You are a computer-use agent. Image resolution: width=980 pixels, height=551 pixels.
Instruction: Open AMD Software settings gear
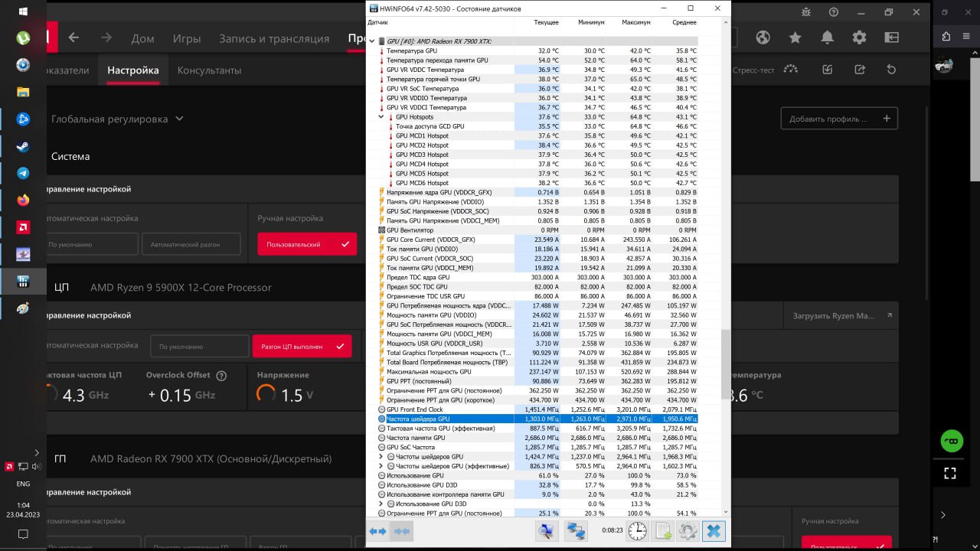859,37
